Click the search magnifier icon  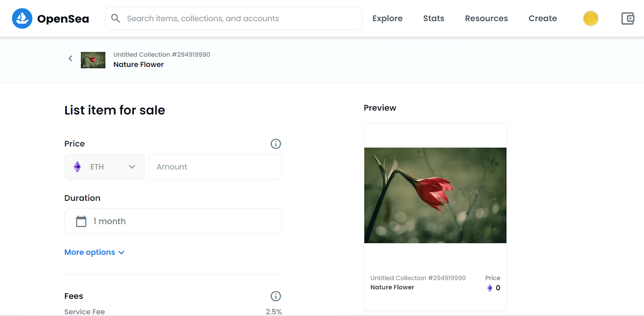[x=116, y=19]
